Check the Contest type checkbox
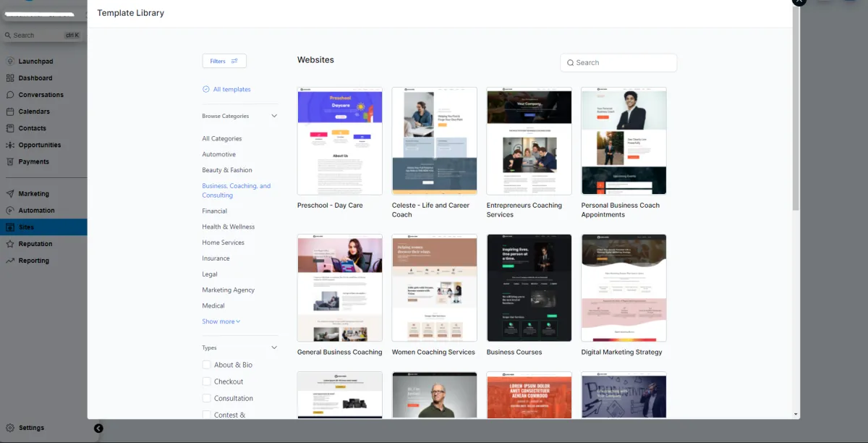This screenshot has width=868, height=443. [x=207, y=415]
